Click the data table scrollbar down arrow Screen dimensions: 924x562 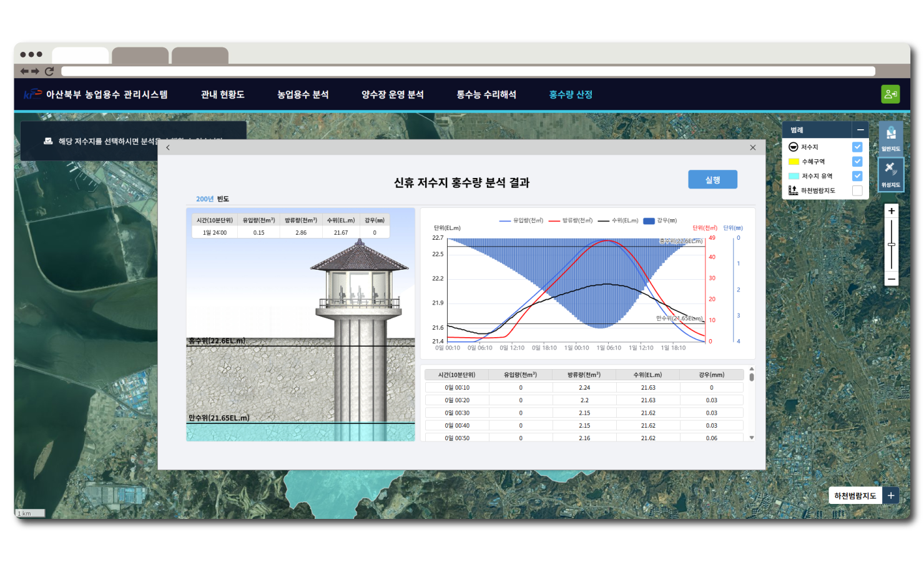click(752, 438)
